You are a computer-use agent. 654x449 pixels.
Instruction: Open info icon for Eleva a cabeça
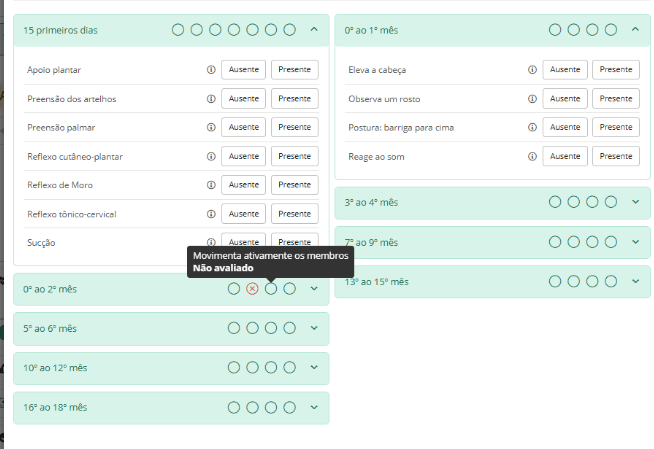coord(532,70)
